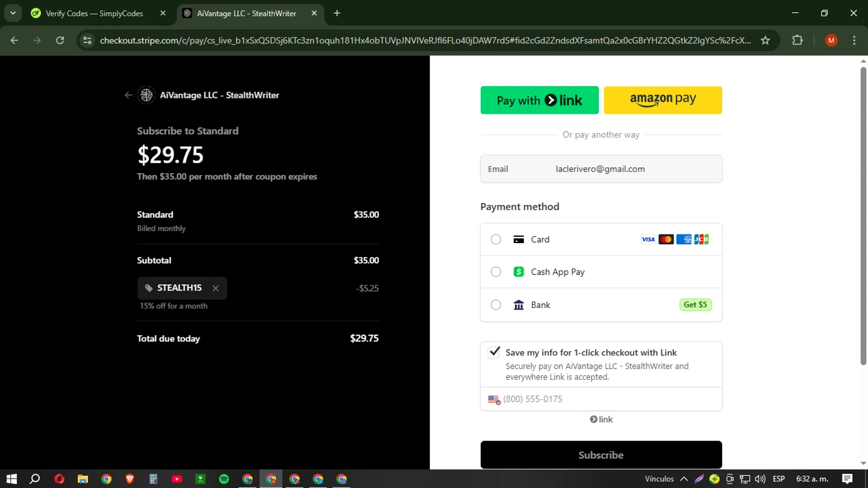
Task: Click the Bank building icon
Action: coord(518,305)
